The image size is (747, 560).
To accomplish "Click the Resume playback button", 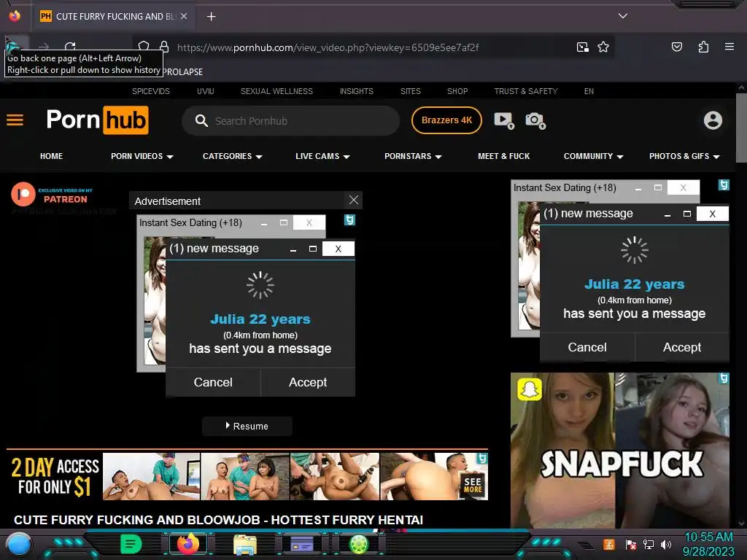I will click(247, 426).
